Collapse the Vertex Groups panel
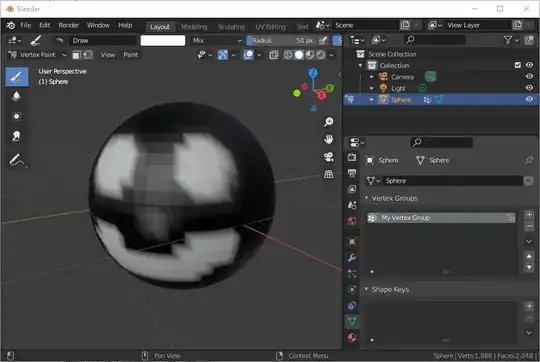This screenshot has height=362, width=540. pos(366,198)
